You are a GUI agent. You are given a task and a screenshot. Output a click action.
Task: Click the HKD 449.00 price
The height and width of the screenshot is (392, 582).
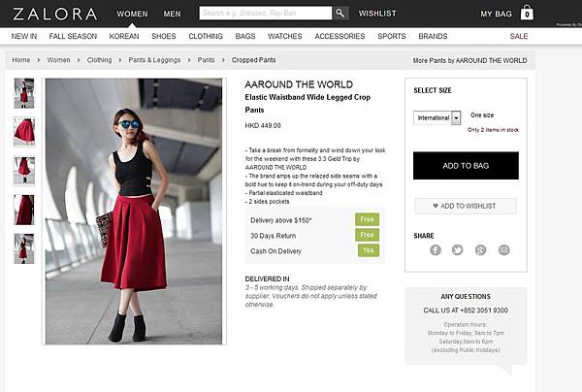(x=263, y=125)
